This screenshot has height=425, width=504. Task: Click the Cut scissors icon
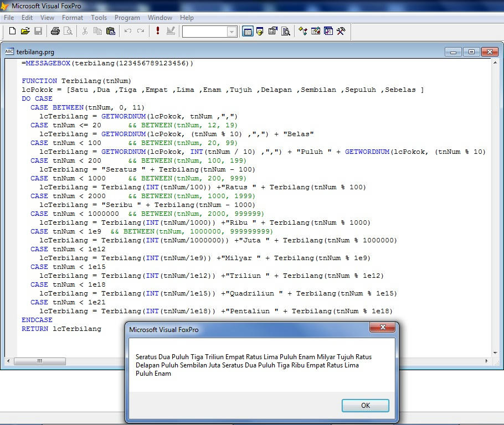pos(85,31)
